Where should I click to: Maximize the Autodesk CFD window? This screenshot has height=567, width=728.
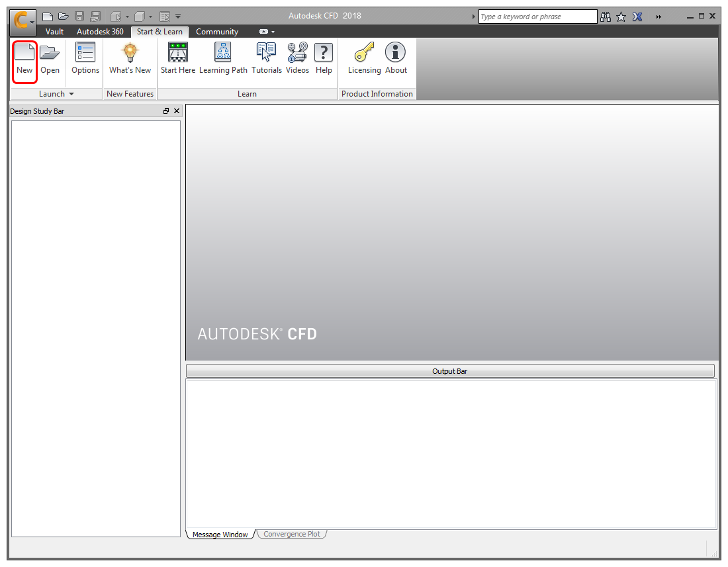click(x=702, y=17)
